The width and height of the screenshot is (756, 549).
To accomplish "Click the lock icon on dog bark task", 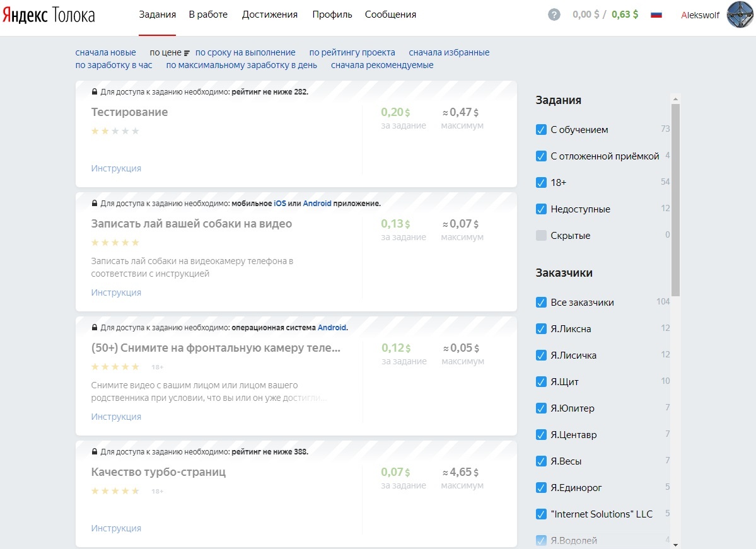I will tap(95, 203).
